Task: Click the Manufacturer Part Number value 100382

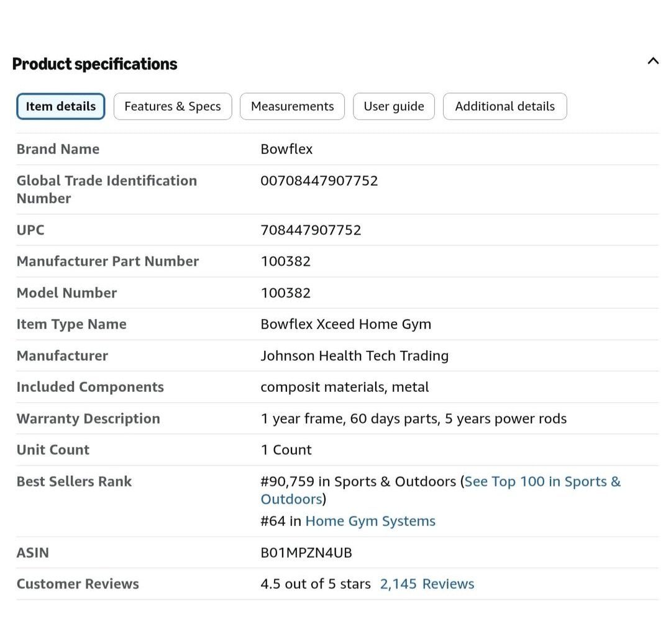Action: point(285,261)
